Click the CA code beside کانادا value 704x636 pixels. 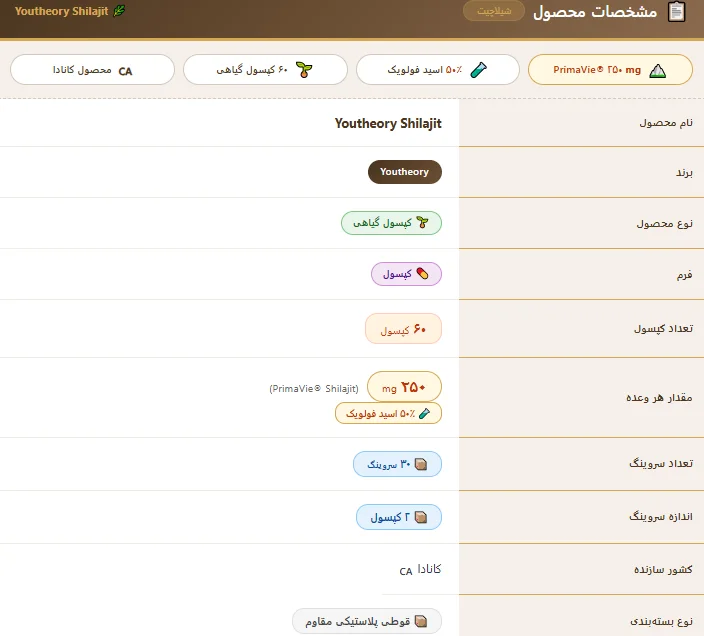(406, 571)
